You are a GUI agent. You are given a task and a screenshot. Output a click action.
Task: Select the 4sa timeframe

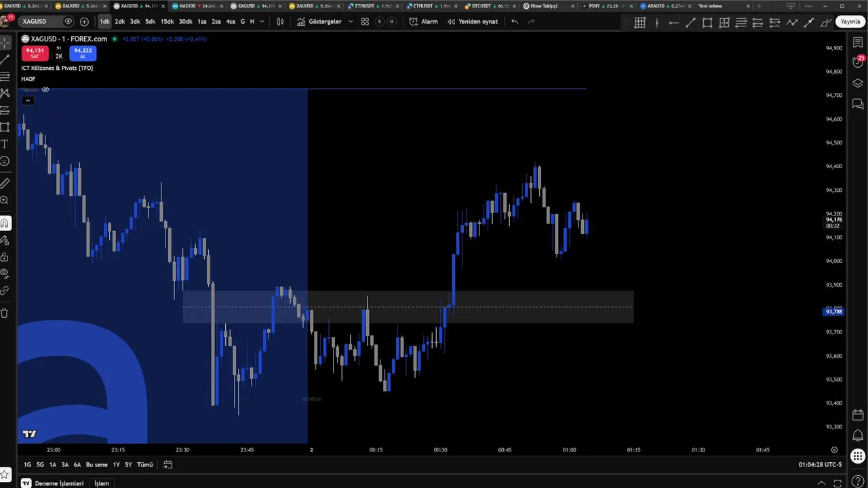[x=231, y=22]
